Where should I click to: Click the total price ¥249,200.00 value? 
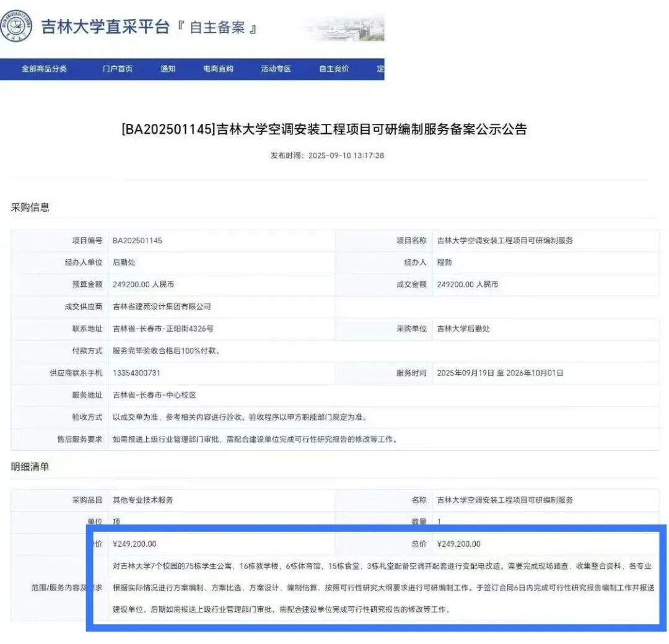[x=460, y=544]
